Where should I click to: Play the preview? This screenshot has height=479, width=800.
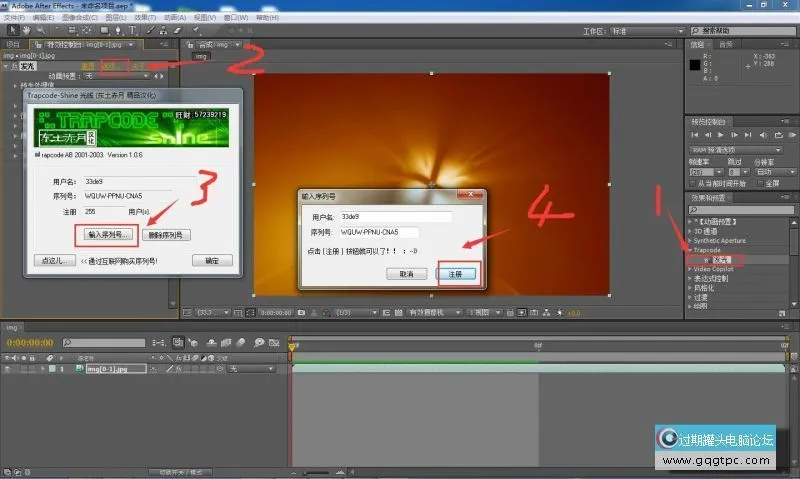[720, 135]
